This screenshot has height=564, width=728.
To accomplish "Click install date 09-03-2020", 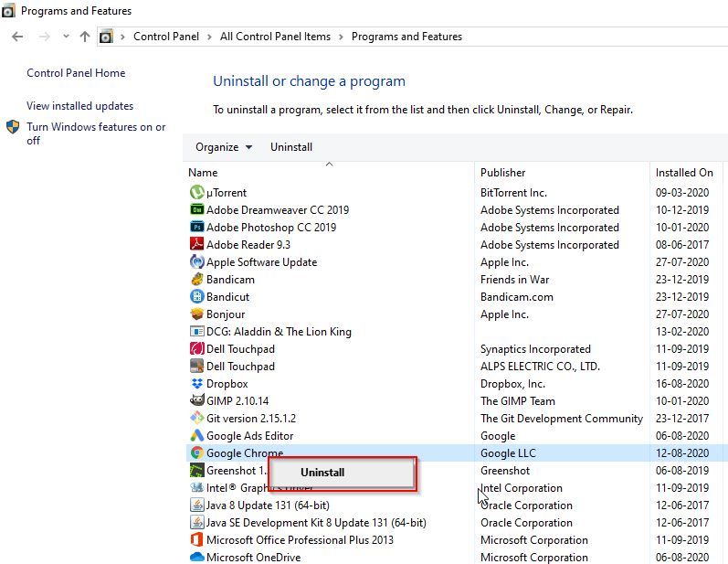I will point(682,192).
